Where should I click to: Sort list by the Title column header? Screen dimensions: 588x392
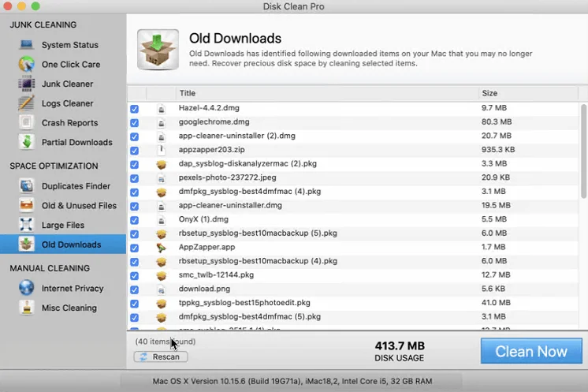point(327,93)
